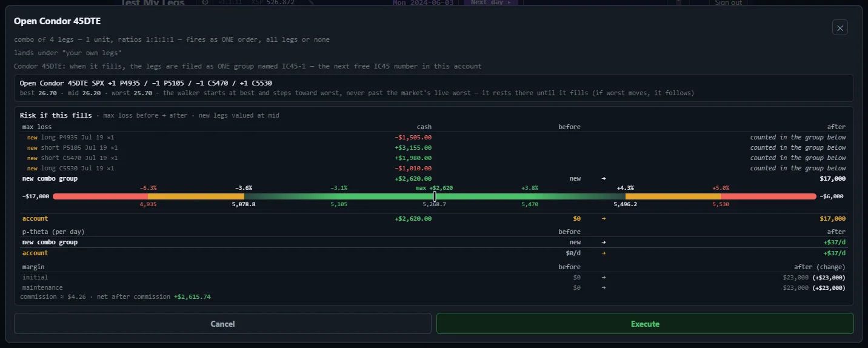Click the 5,496.2 breakeven label
This screenshot has height=348, width=868.
click(x=626, y=204)
